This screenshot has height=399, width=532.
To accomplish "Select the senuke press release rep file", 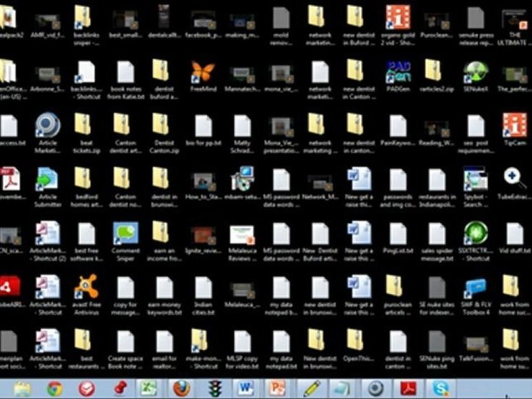I will (476, 25).
